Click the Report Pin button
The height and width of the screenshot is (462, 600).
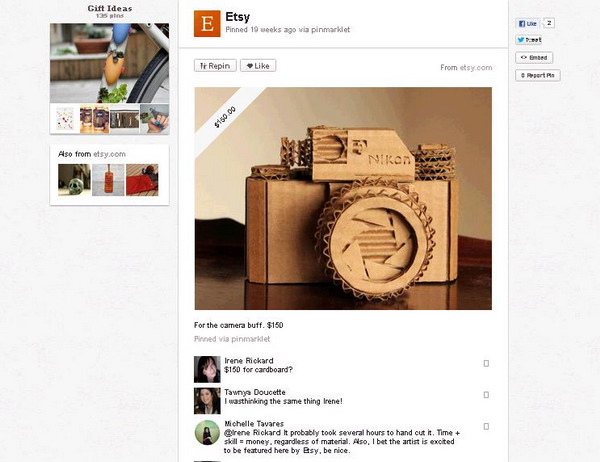538,75
